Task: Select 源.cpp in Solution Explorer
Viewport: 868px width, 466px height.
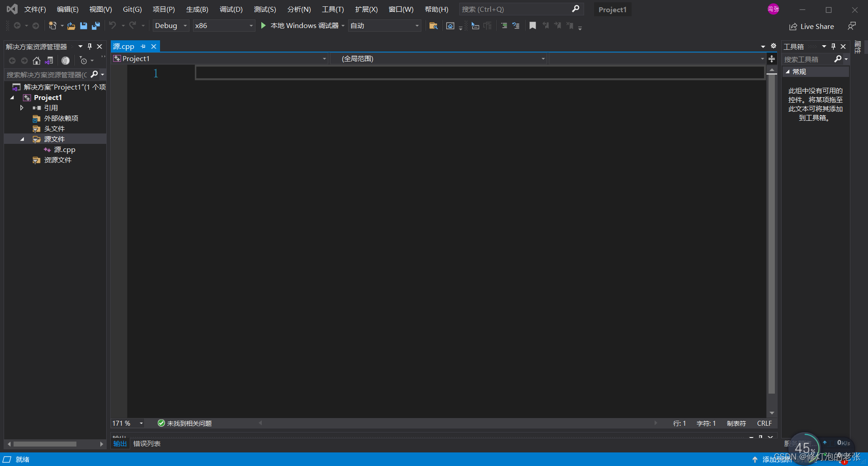Action: click(65, 150)
